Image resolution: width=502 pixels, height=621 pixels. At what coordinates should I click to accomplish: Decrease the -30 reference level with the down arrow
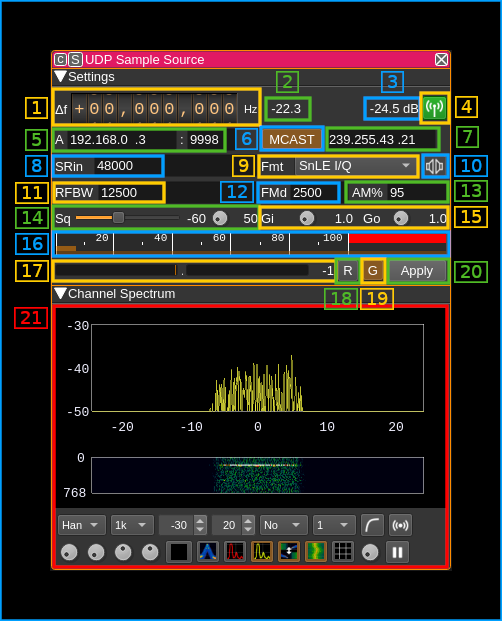200,530
